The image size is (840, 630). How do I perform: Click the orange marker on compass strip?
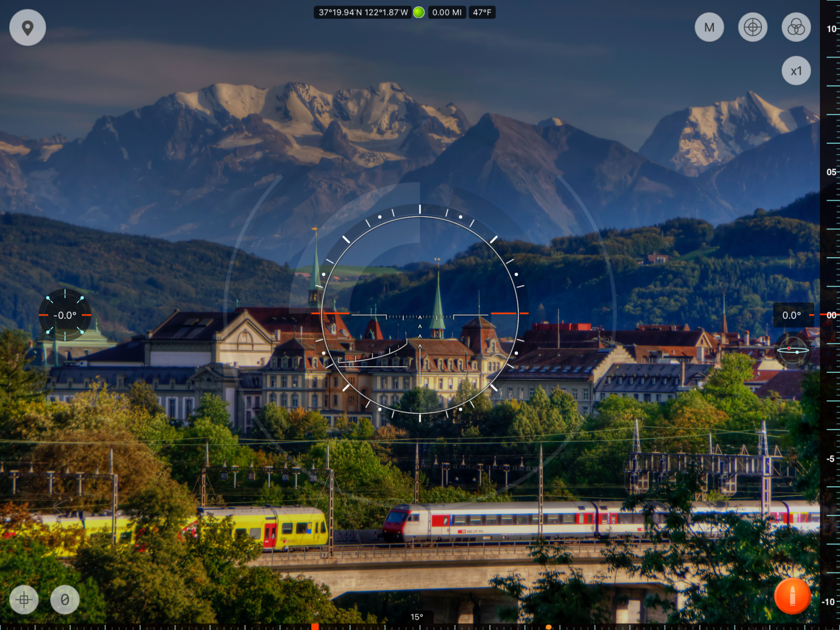coord(315,626)
